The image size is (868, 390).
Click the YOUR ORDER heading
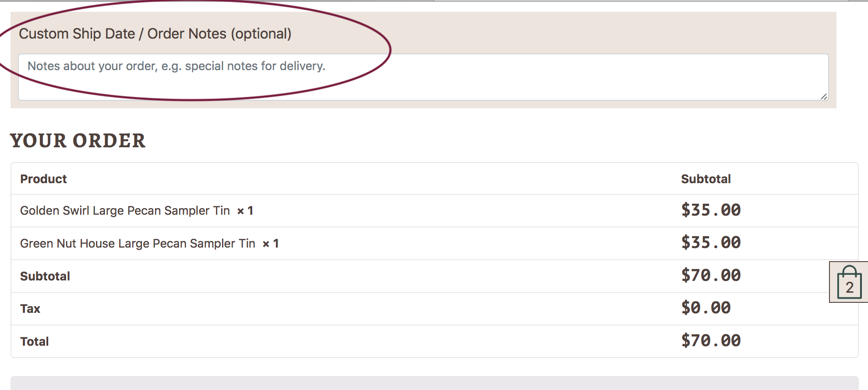78,141
